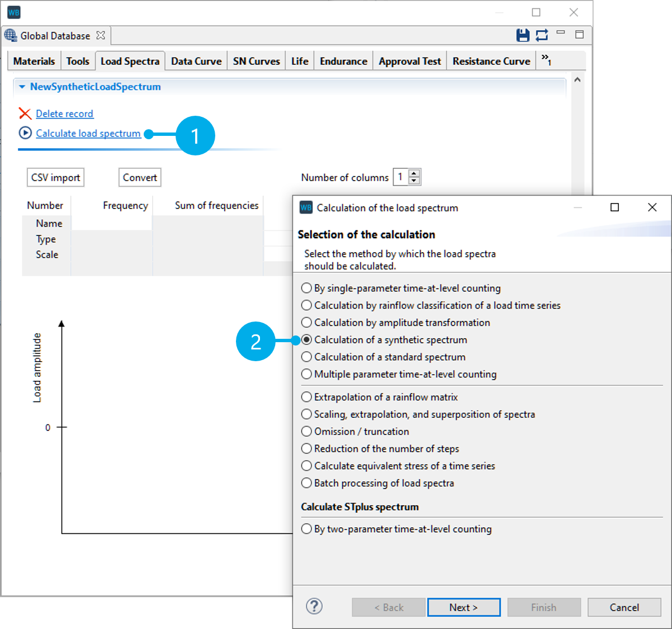Switch to the SN Curves tab
672x629 pixels.
(x=255, y=60)
